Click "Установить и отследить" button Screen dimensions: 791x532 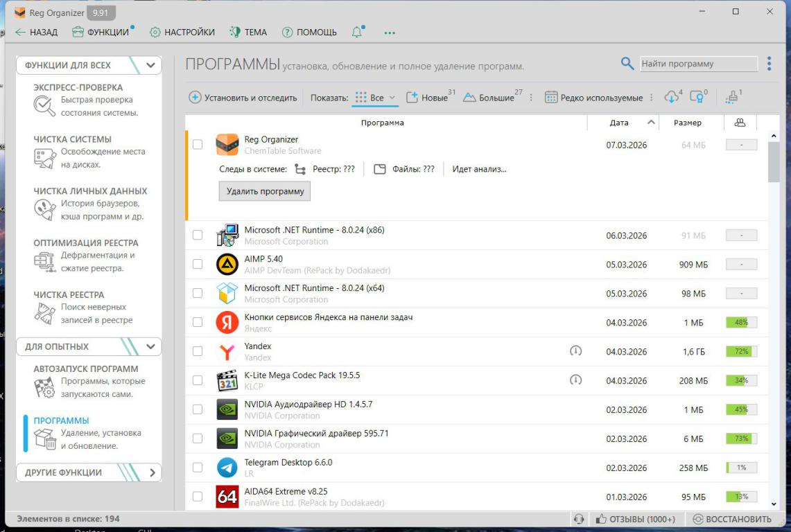coord(243,98)
